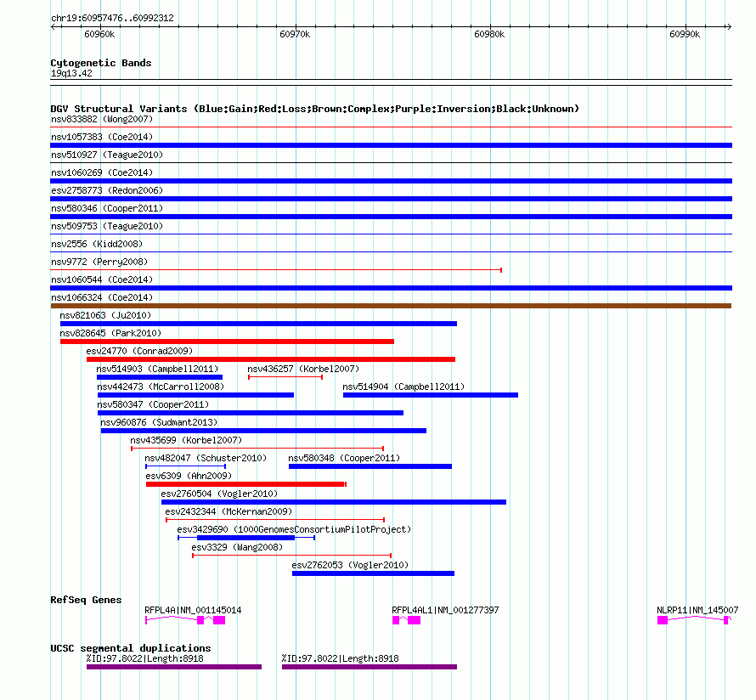Click the nsv580348 (Cooper2011) blue bar
Screen dimensions: 756x700
point(370,466)
